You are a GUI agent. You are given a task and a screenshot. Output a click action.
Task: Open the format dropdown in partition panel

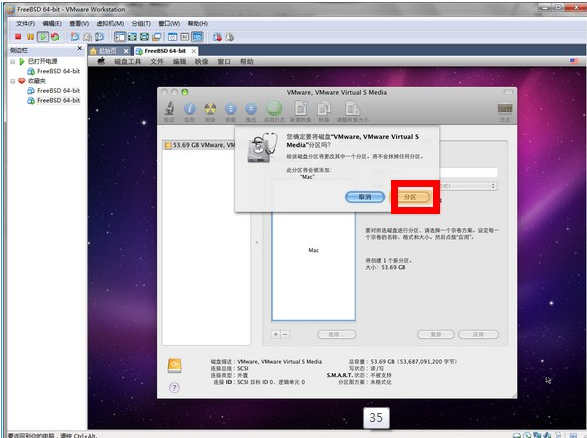pos(468,186)
